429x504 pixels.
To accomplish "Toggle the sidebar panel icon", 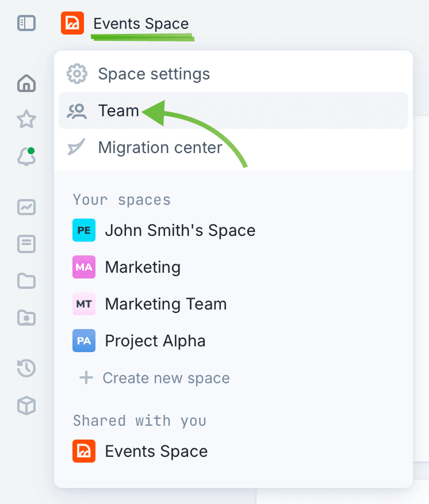I will pos(26,24).
